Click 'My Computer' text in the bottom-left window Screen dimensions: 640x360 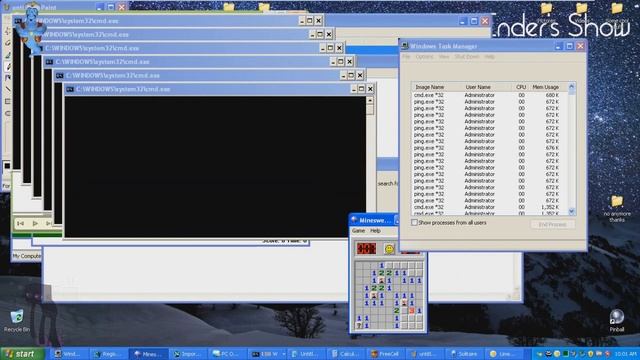coord(27,256)
